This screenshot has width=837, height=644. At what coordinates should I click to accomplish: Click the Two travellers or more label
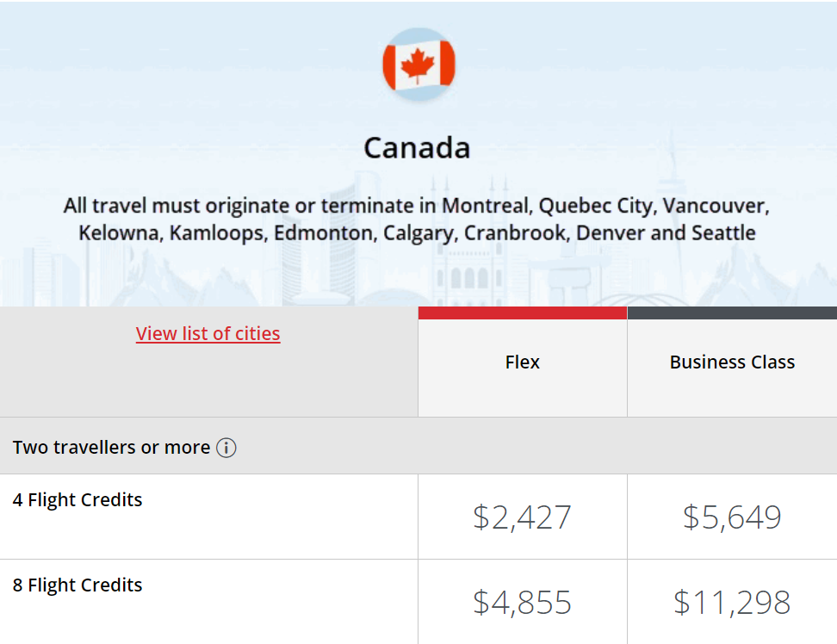[x=111, y=448]
